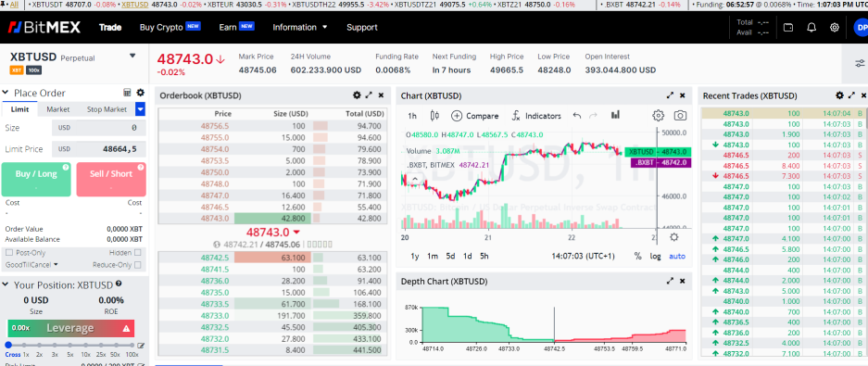Image resolution: width=868 pixels, height=366 pixels.
Task: Open Buy Crypto nav item
Action: point(170,27)
